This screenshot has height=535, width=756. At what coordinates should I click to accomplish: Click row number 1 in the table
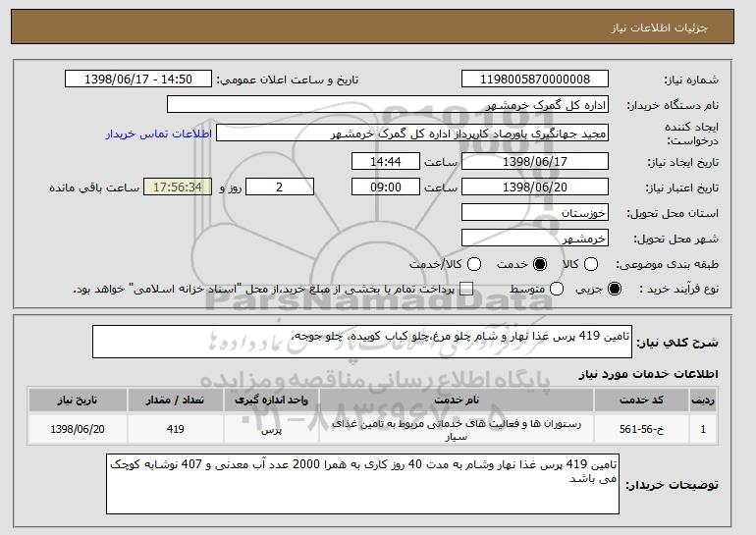703,429
